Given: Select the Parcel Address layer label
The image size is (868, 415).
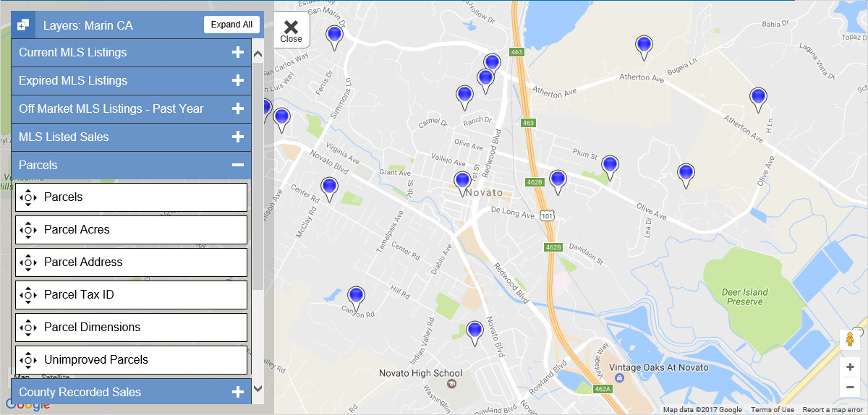Looking at the screenshot, I should coord(83,262).
